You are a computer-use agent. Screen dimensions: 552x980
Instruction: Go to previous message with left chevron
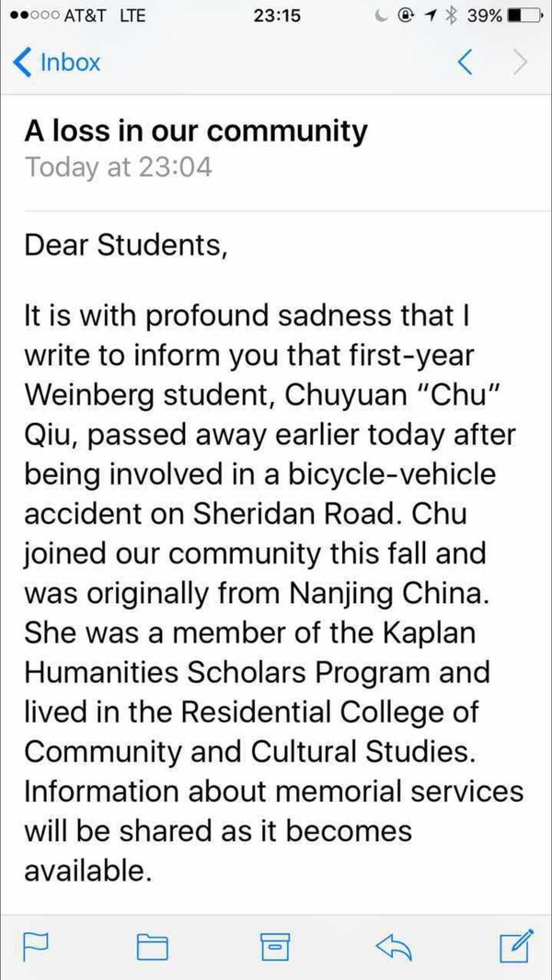click(466, 63)
